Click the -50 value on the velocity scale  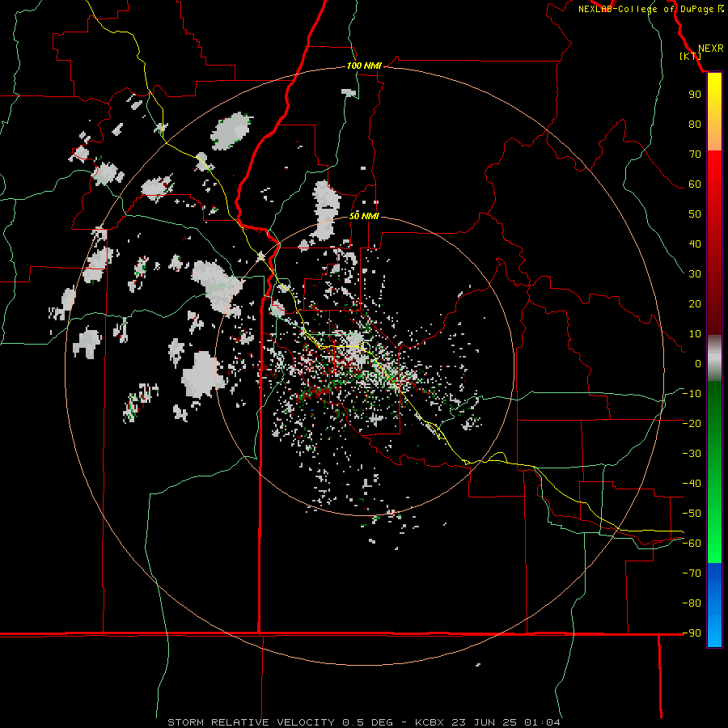pyautogui.click(x=692, y=514)
